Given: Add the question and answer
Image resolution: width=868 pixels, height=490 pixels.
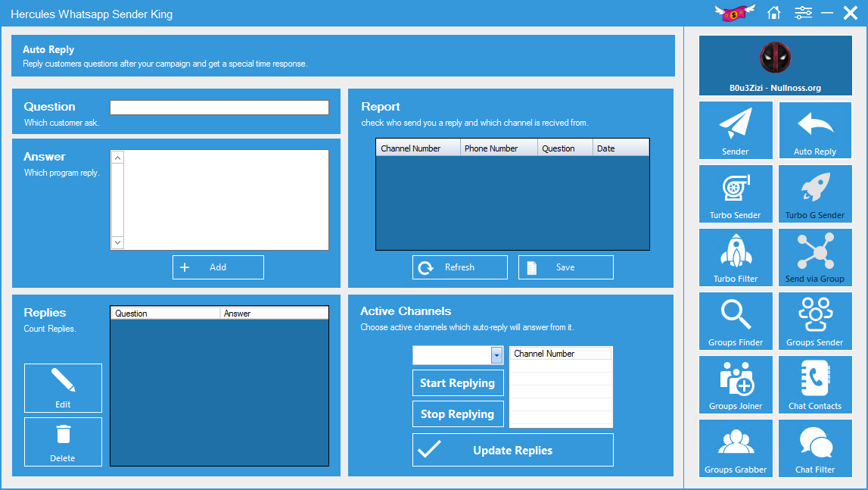Looking at the screenshot, I should click(x=218, y=267).
